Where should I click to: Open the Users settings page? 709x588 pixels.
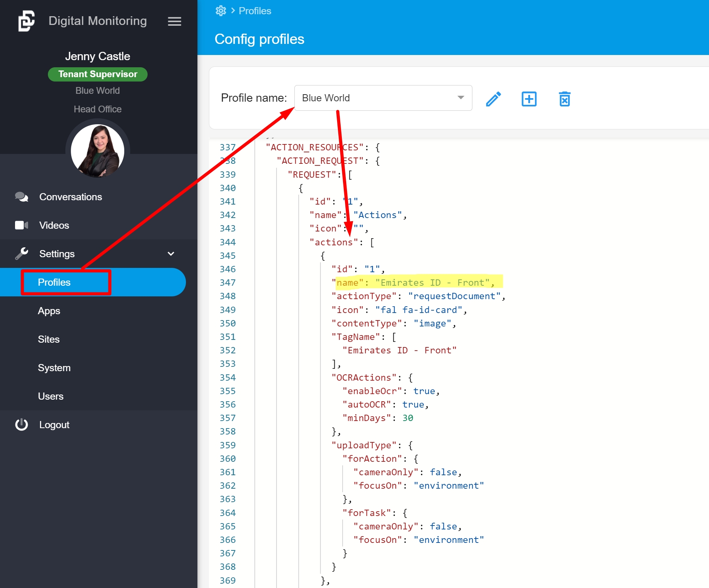pyautogui.click(x=51, y=396)
